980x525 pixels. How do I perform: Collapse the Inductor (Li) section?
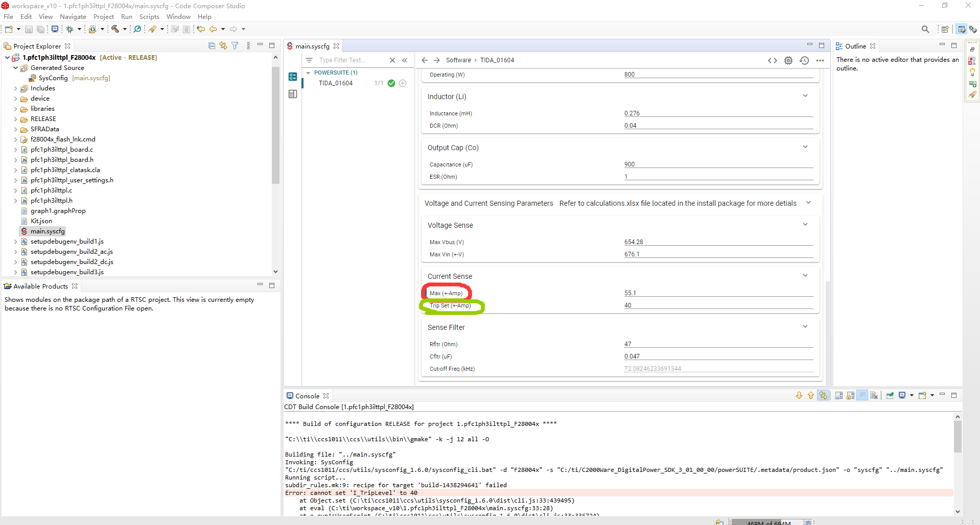[805, 96]
